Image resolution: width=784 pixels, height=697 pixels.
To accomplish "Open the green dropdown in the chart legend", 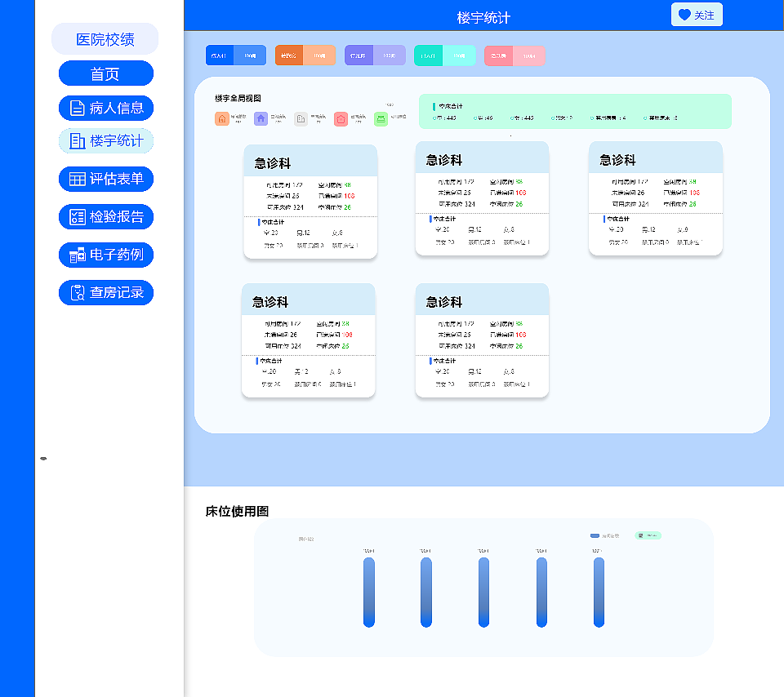I will pos(648,535).
